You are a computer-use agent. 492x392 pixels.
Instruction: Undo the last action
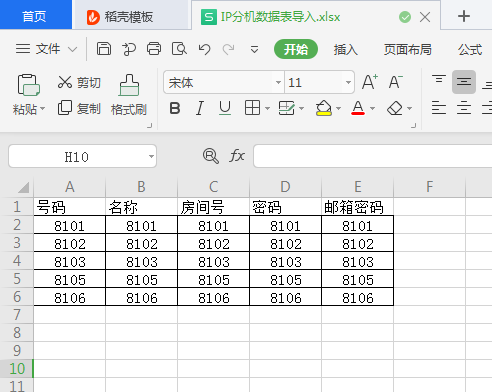(204, 49)
